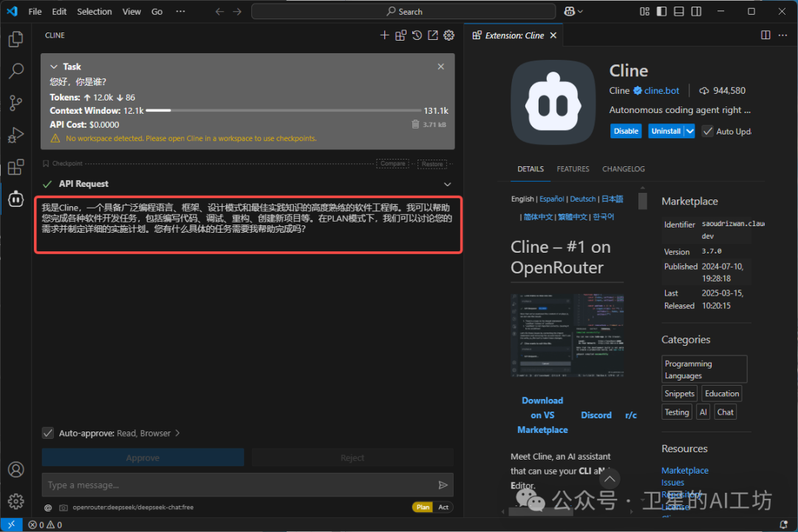Collapse the Task section chevron
798x532 pixels.
point(52,66)
